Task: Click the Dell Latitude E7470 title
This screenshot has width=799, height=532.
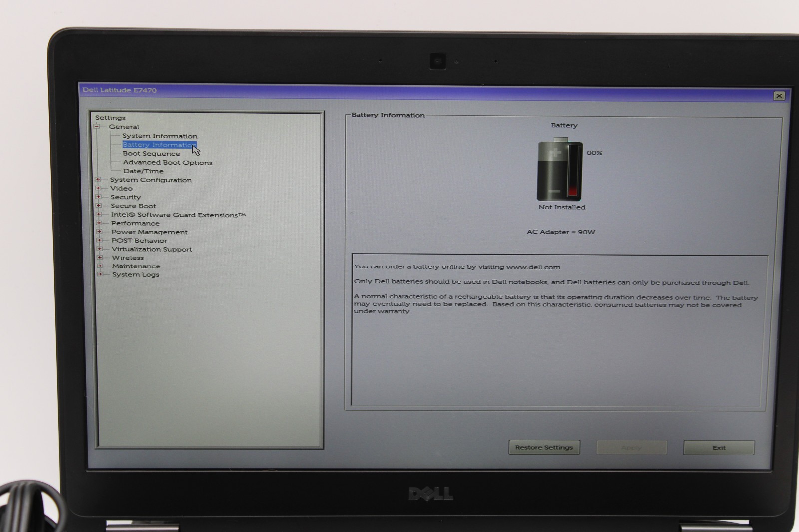Action: tap(120, 90)
